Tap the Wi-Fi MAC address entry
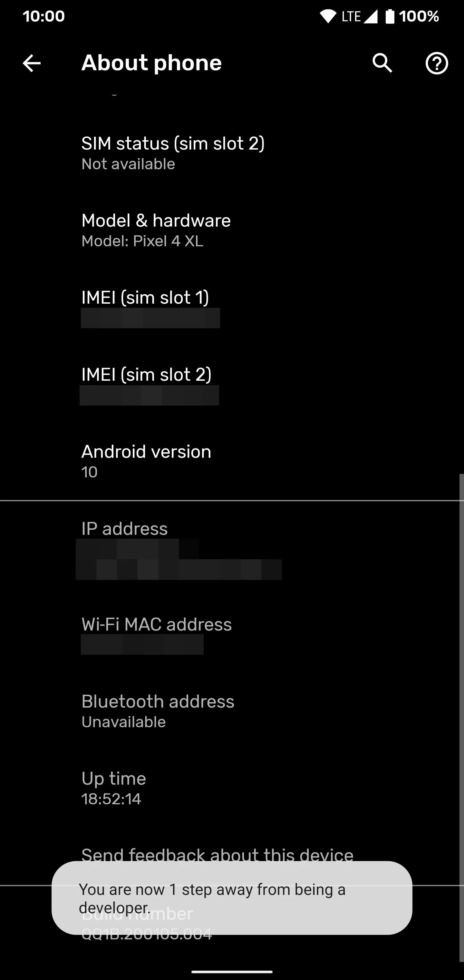464x980 pixels. pyautogui.click(x=232, y=634)
